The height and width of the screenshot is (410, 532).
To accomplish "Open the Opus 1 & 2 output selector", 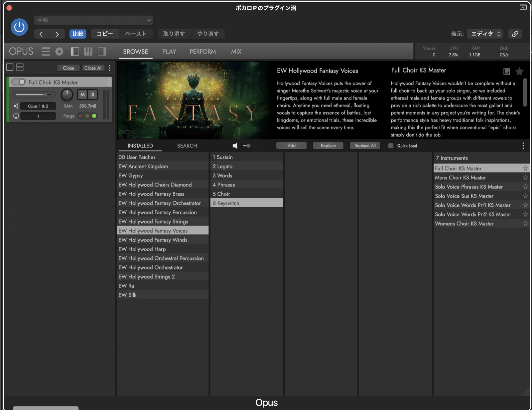I will (x=38, y=106).
